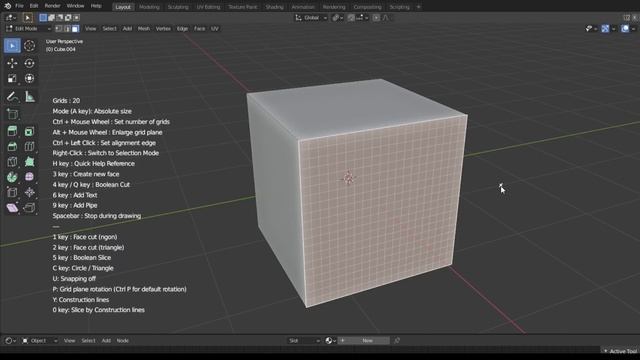Select the Shrink/Fatten tool
640x360 pixels.
pyautogui.click(x=29, y=192)
